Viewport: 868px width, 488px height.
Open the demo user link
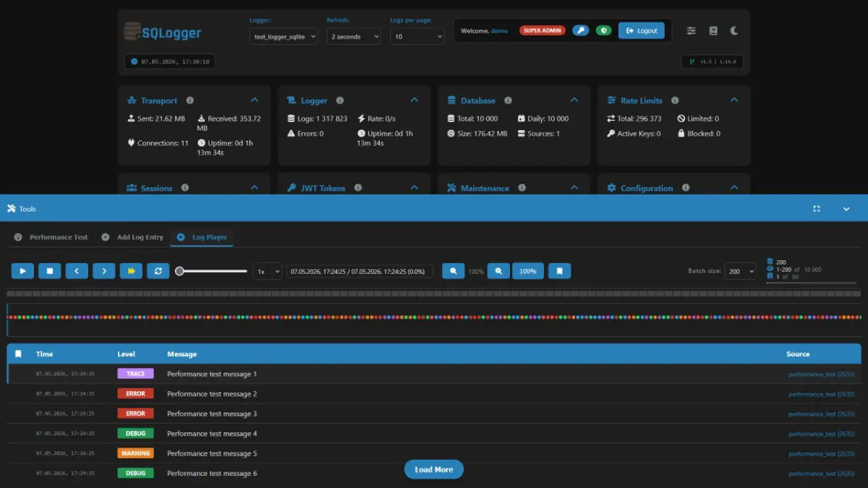point(499,31)
